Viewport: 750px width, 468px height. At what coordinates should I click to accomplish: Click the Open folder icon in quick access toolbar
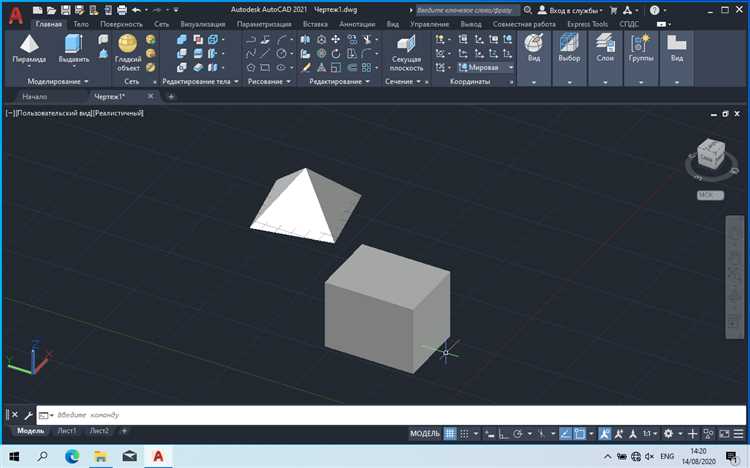click(x=52, y=10)
